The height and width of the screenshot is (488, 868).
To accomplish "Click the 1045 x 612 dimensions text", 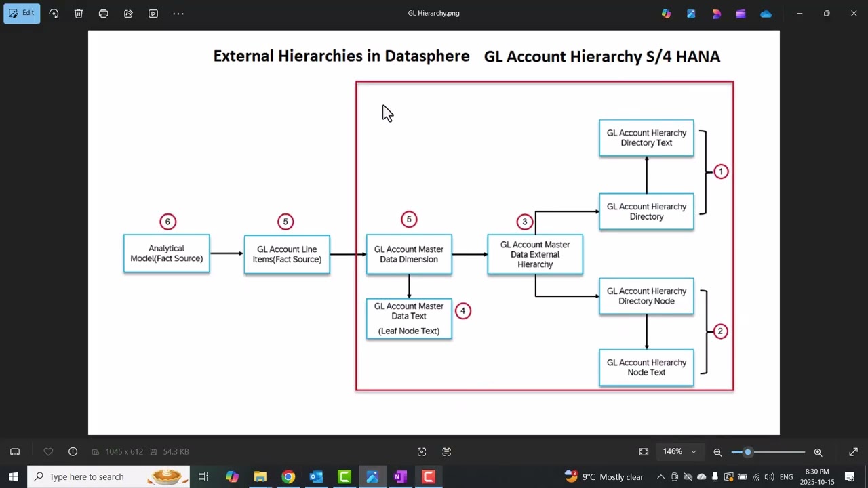I will (x=124, y=452).
